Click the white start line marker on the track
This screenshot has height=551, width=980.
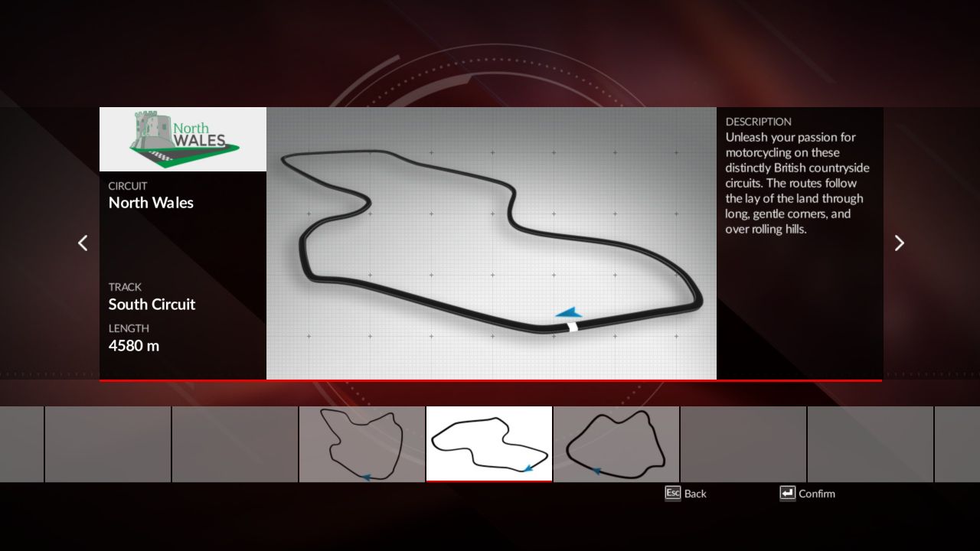click(572, 327)
